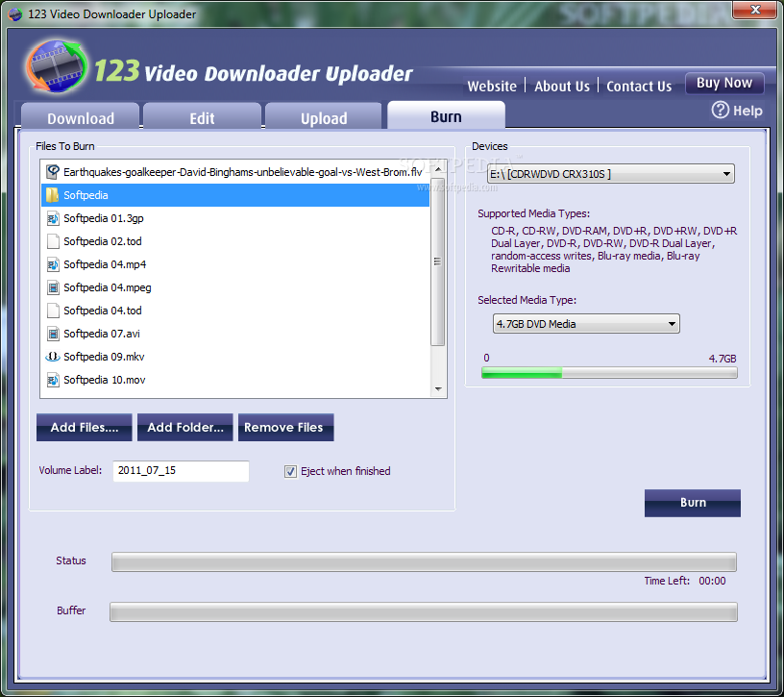Click the file list scrollbar thumb
The width and height of the screenshot is (784, 697).
click(x=437, y=261)
